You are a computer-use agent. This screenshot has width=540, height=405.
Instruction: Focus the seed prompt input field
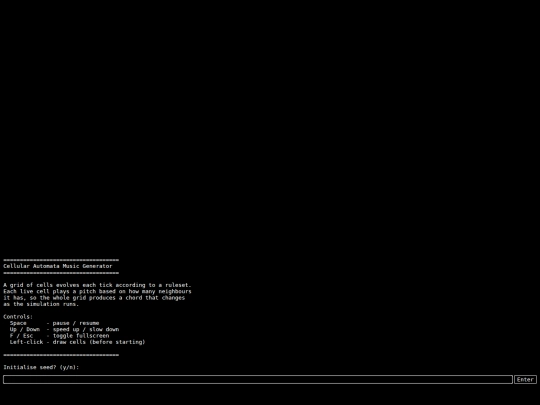coord(258,380)
